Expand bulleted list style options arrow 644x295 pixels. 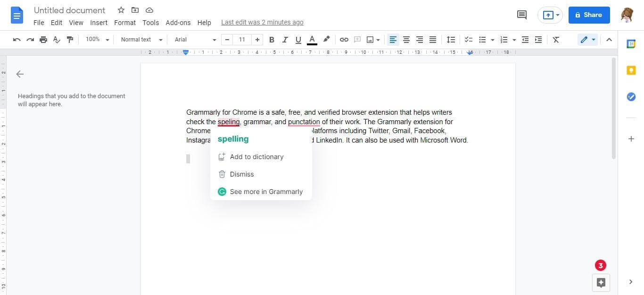(492, 40)
